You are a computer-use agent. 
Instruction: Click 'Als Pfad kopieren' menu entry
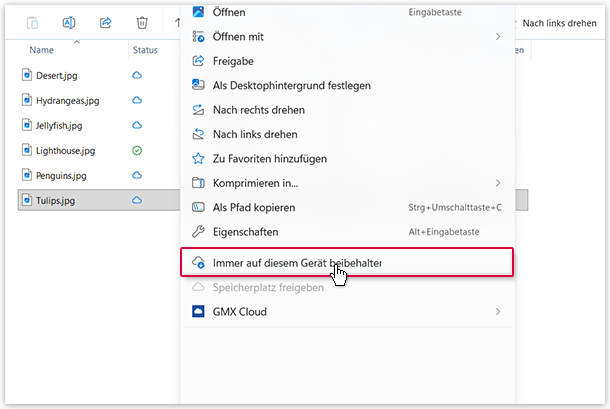253,207
